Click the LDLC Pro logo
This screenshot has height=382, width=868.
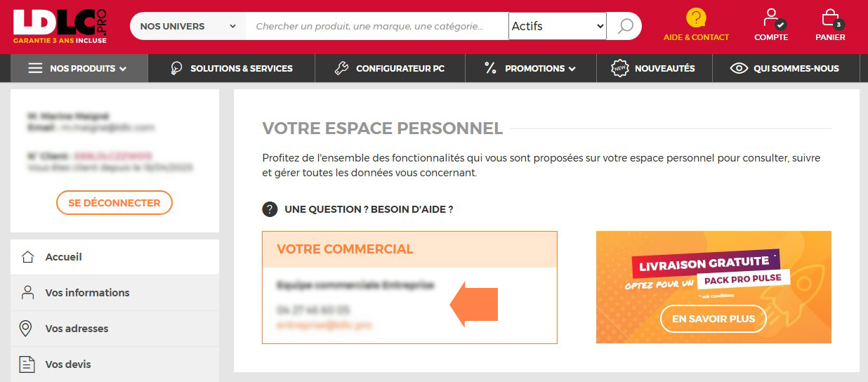[x=60, y=26]
